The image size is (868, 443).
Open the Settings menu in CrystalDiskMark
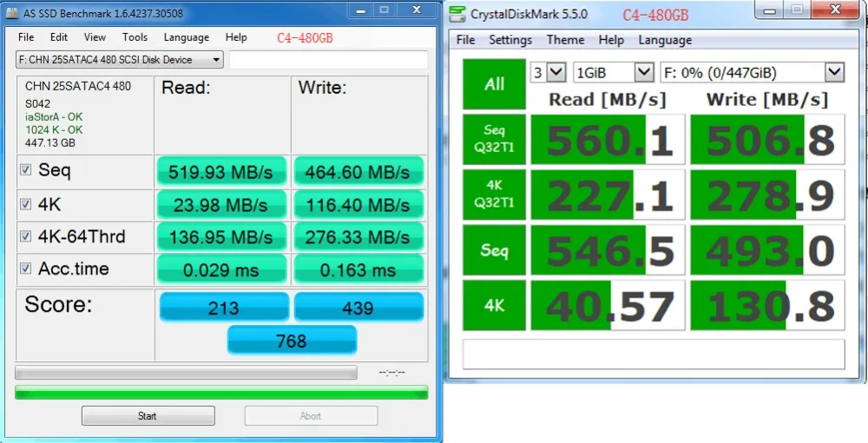tap(510, 40)
